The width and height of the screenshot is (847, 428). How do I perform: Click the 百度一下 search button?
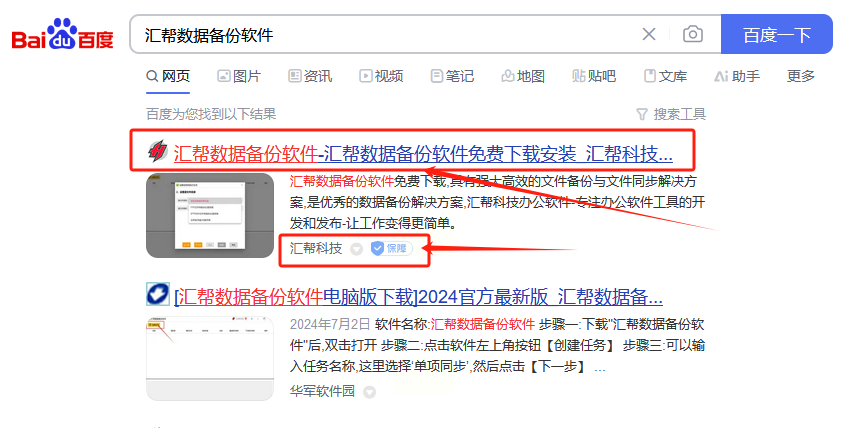pos(777,35)
